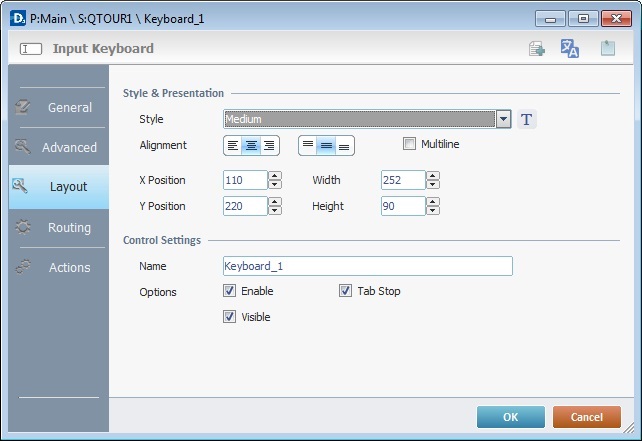Uncheck the Tab Stop checkbox
The width and height of the screenshot is (642, 441).
(345, 291)
